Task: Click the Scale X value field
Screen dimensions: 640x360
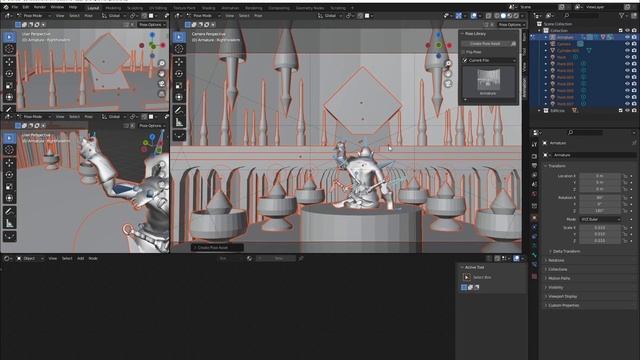Action: pyautogui.click(x=600, y=228)
